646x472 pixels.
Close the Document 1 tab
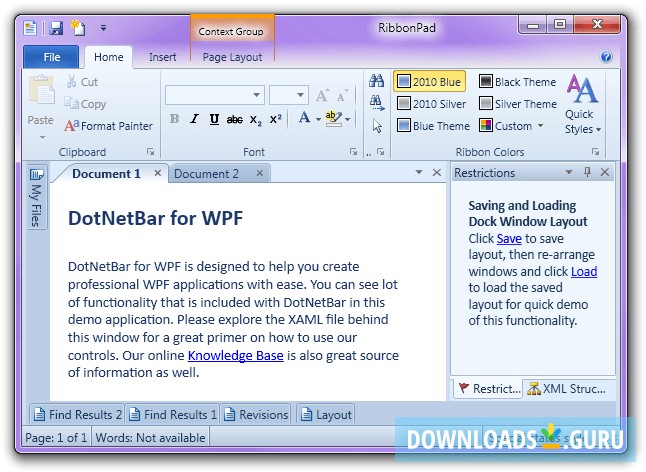click(x=158, y=173)
